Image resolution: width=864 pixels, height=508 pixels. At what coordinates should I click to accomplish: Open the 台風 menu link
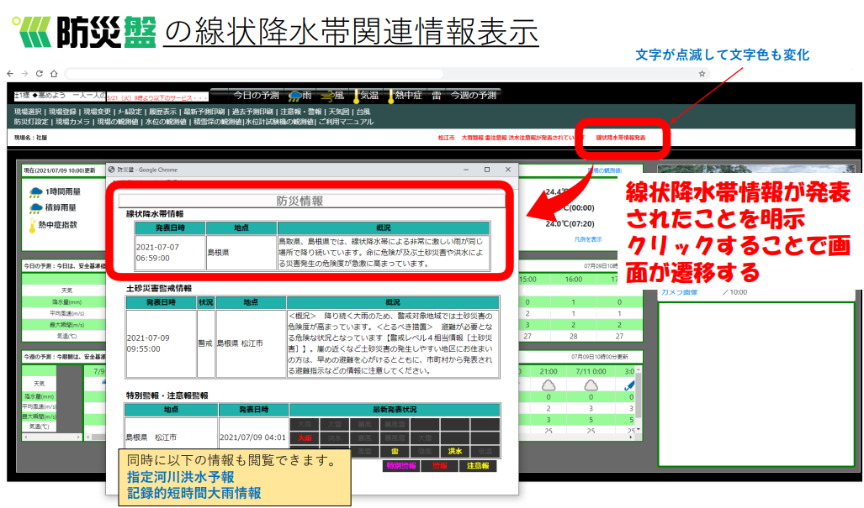click(x=363, y=112)
